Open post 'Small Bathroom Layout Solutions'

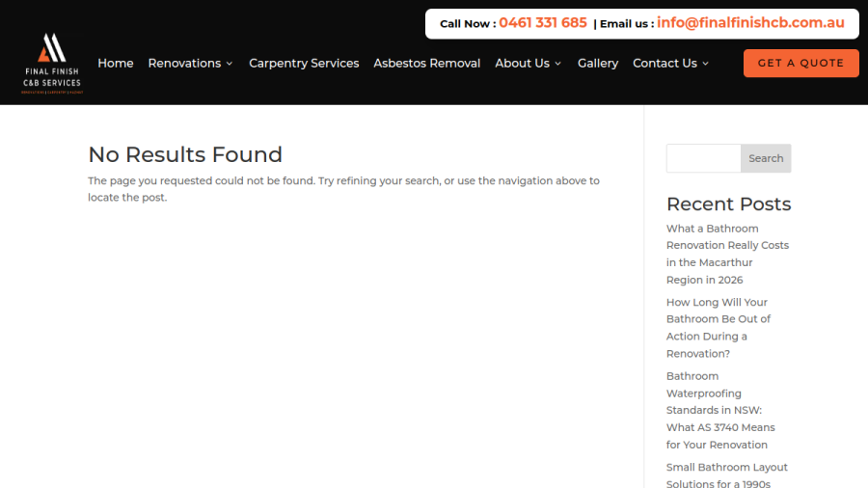[727, 474]
